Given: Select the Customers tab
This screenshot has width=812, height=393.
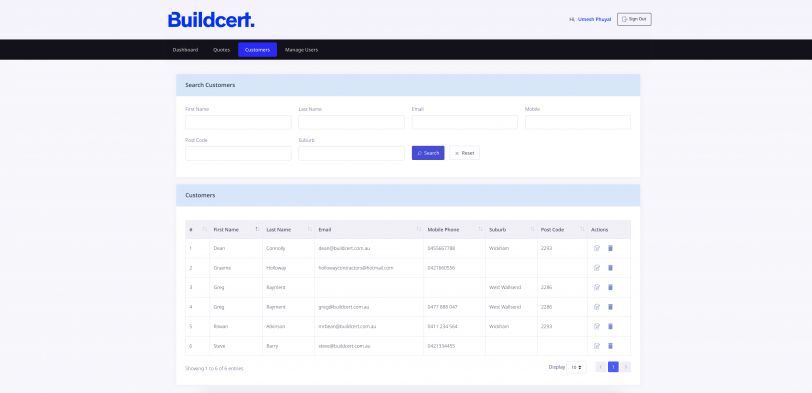Looking at the screenshot, I should 257,50.
